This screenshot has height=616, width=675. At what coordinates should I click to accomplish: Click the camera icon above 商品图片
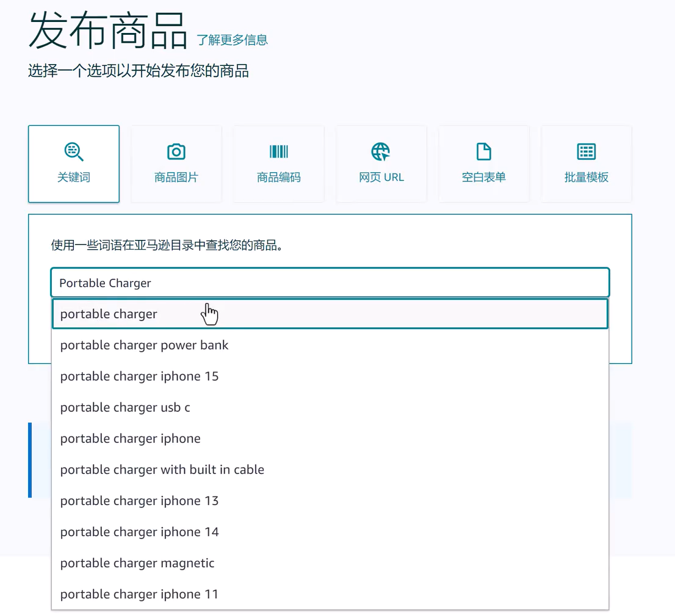pyautogui.click(x=176, y=151)
